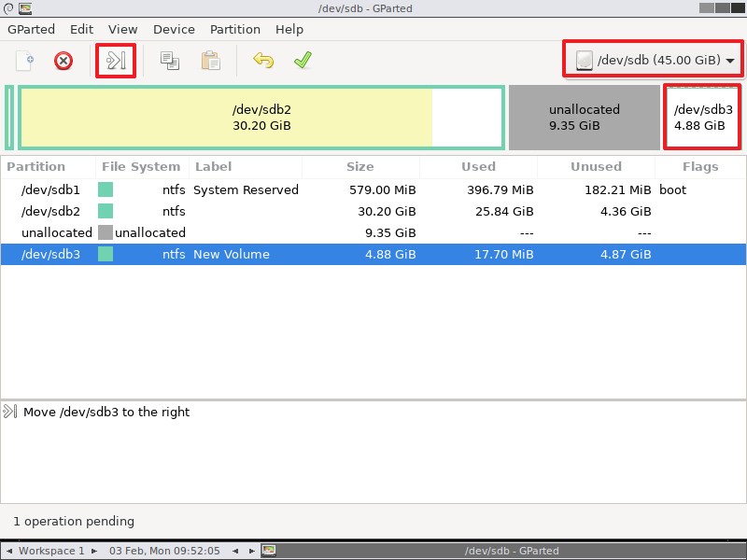
Task: Undo the last operation via the yellow arrow
Action: pyautogui.click(x=264, y=60)
